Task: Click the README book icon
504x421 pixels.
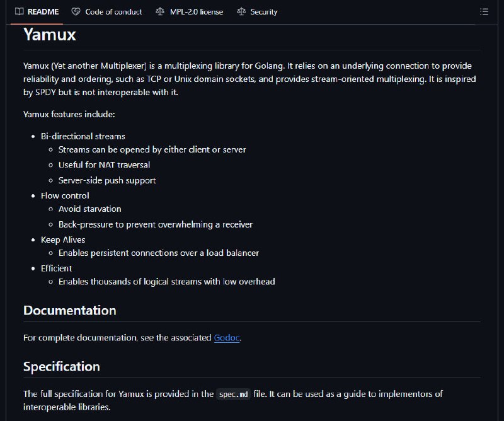Action: click(x=20, y=11)
